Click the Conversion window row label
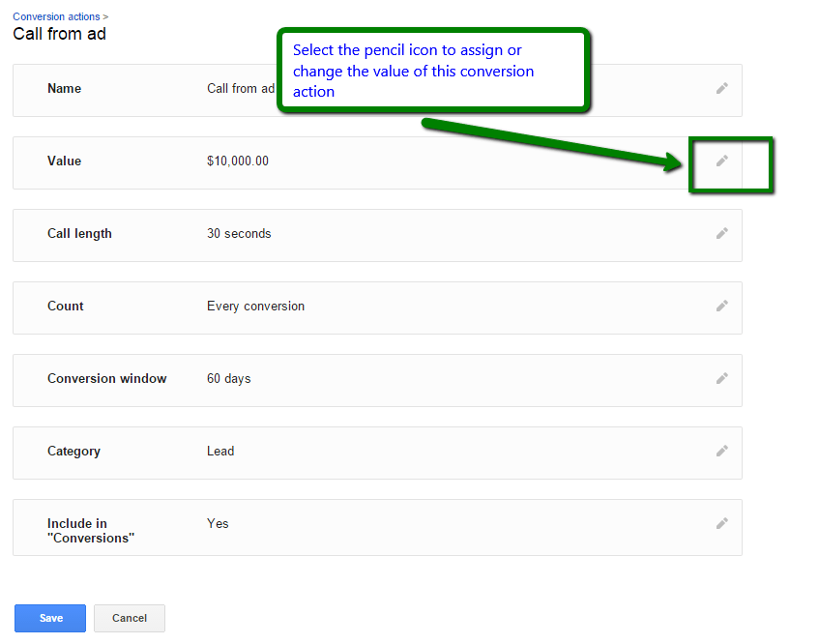 [x=106, y=379]
